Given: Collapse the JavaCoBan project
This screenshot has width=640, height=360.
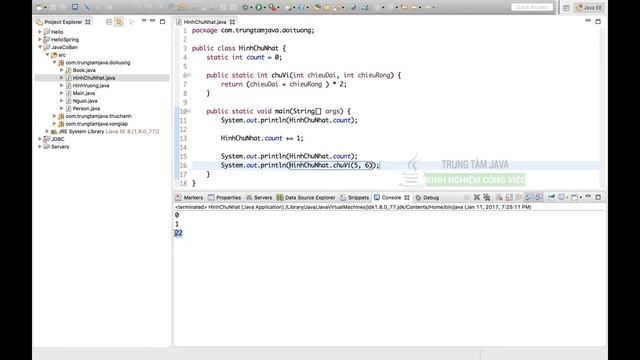Looking at the screenshot, I should [40, 47].
